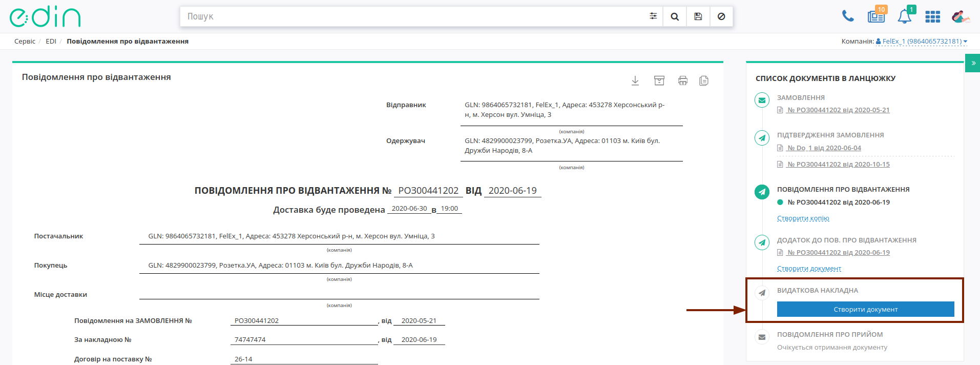The width and height of the screenshot is (980, 365).
Task: Click the EDIN logo
Action: pyautogui.click(x=45, y=17)
